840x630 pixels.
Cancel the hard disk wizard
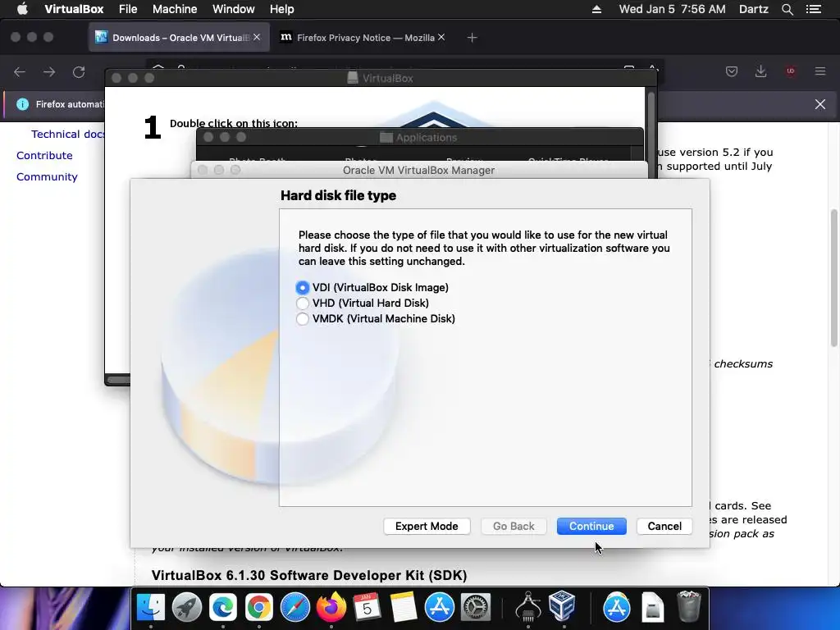coord(664,526)
